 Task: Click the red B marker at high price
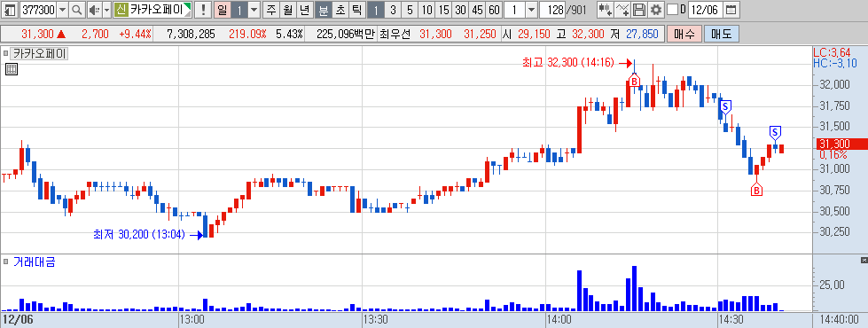pos(635,82)
